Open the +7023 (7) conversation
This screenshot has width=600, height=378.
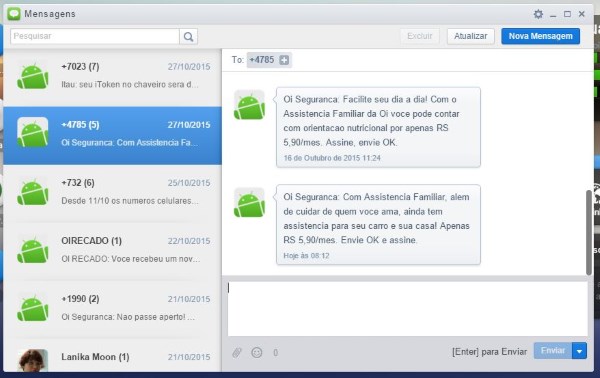click(112, 78)
